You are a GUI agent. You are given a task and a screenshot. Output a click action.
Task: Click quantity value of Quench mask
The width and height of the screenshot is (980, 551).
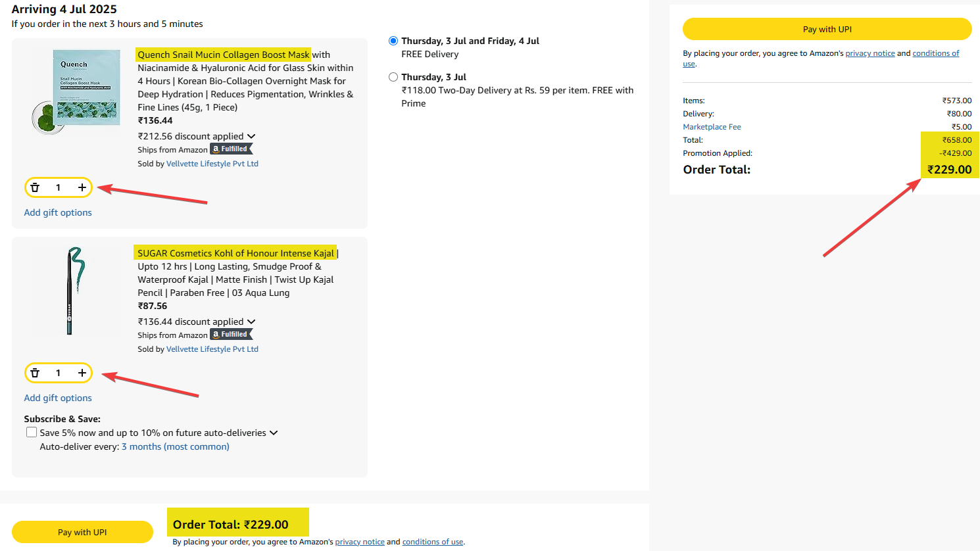click(x=58, y=187)
